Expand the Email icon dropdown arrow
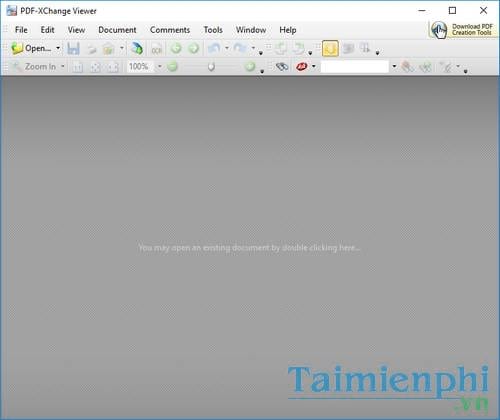The image size is (500, 420). tap(122, 48)
